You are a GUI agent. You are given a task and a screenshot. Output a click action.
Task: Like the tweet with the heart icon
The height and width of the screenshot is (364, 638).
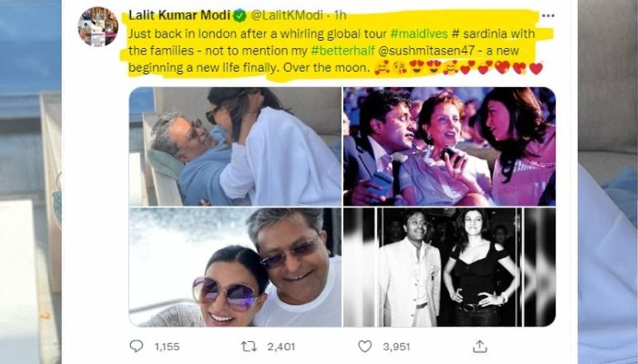(365, 346)
